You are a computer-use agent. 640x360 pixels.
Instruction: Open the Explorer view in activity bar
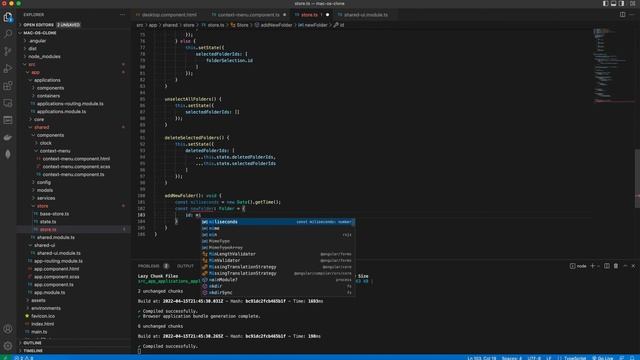pos(8,17)
